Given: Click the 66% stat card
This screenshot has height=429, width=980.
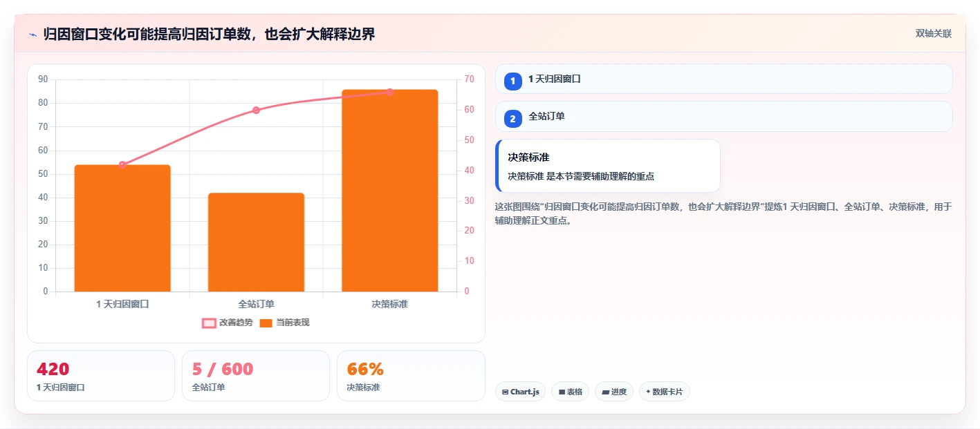Looking at the screenshot, I should [411, 376].
